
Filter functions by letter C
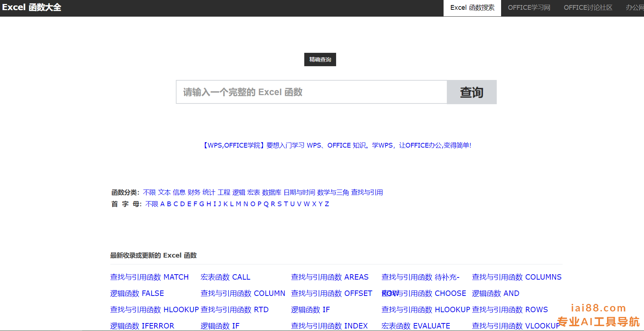click(x=176, y=204)
